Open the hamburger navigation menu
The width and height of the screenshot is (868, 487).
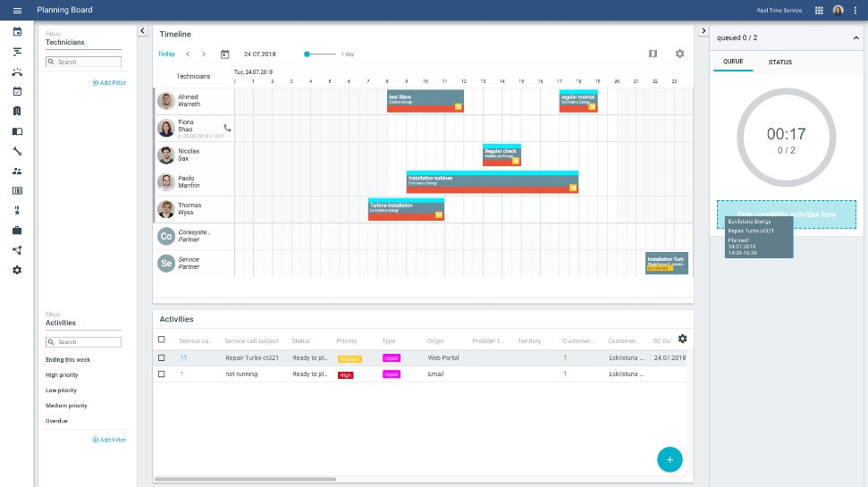pyautogui.click(x=17, y=11)
